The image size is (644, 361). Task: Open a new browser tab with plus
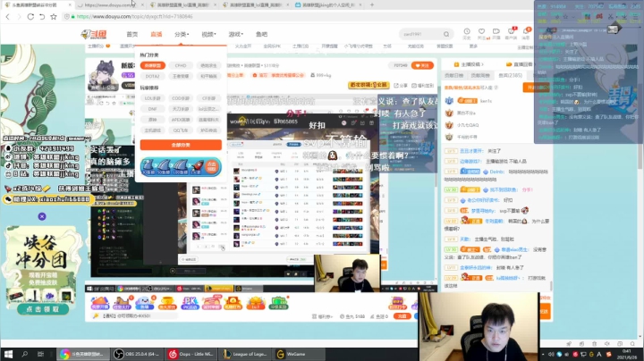click(372, 5)
